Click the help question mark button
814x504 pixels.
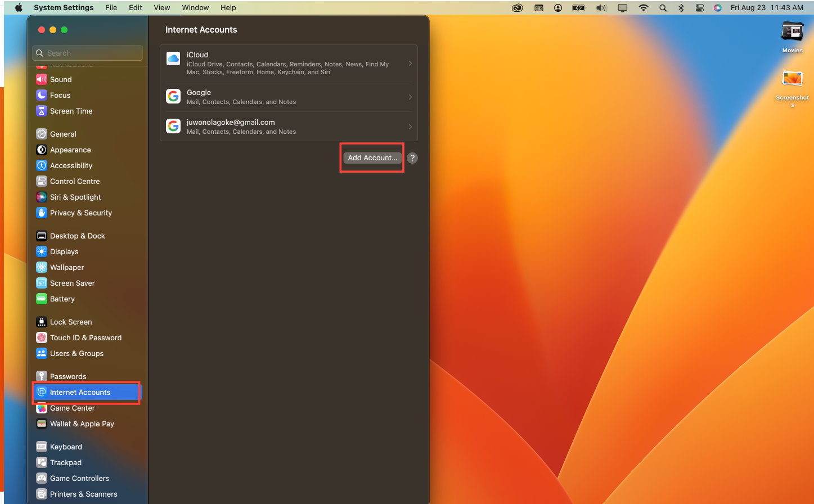pos(412,158)
